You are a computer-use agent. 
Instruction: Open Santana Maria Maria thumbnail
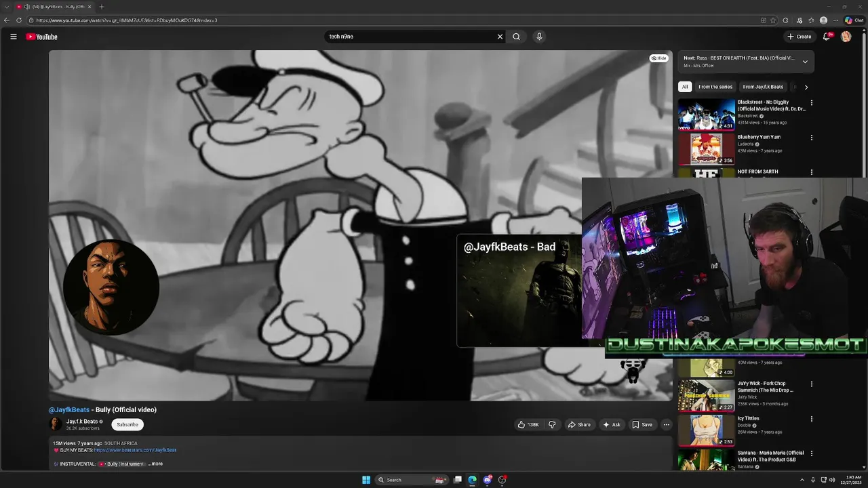[707, 460]
